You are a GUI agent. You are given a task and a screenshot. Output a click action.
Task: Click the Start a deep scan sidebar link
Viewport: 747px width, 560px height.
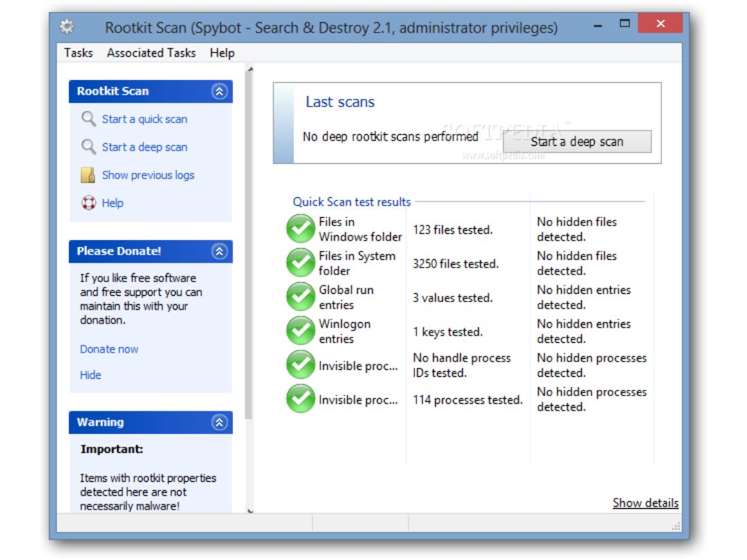tap(145, 147)
